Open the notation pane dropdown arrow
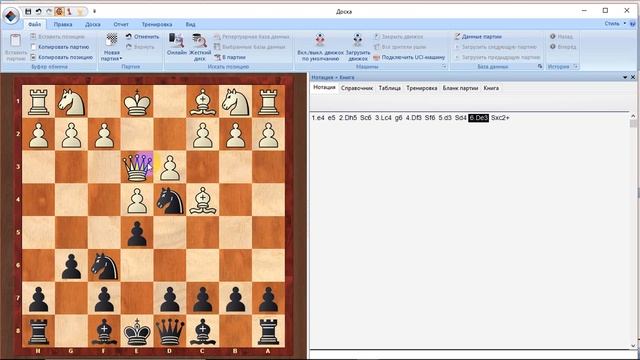This screenshot has height=360, width=640. (625, 77)
